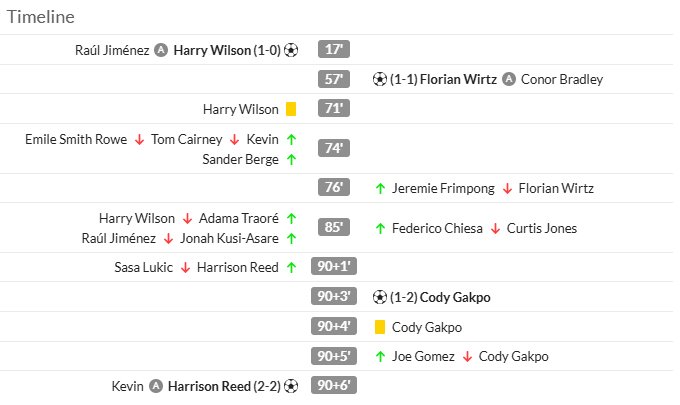Click the goal ball icon beside Harrison Reed (2-2)

pyautogui.click(x=291, y=386)
